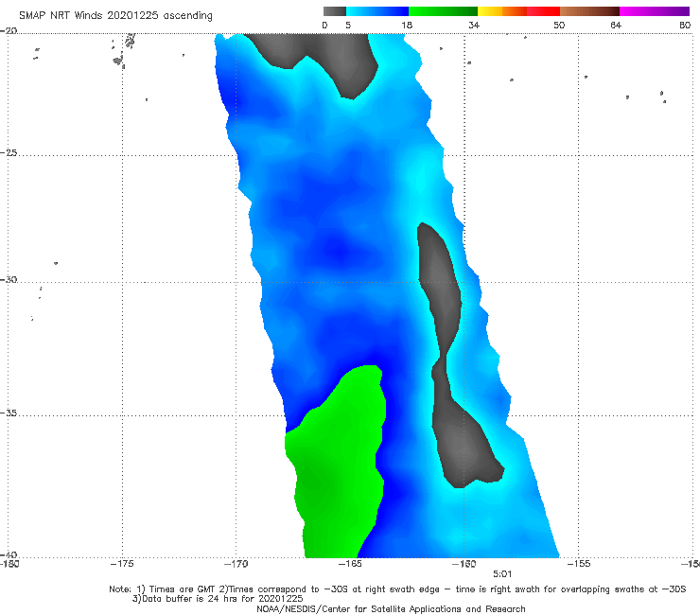The width and height of the screenshot is (700, 615).
Task: Click the '-175' longitude axis label
Action: (x=122, y=564)
